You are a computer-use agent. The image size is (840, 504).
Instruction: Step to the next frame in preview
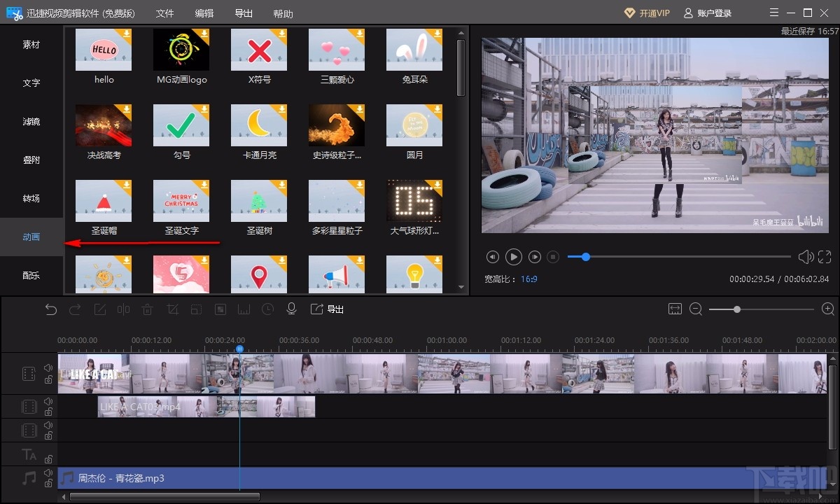[x=535, y=257]
